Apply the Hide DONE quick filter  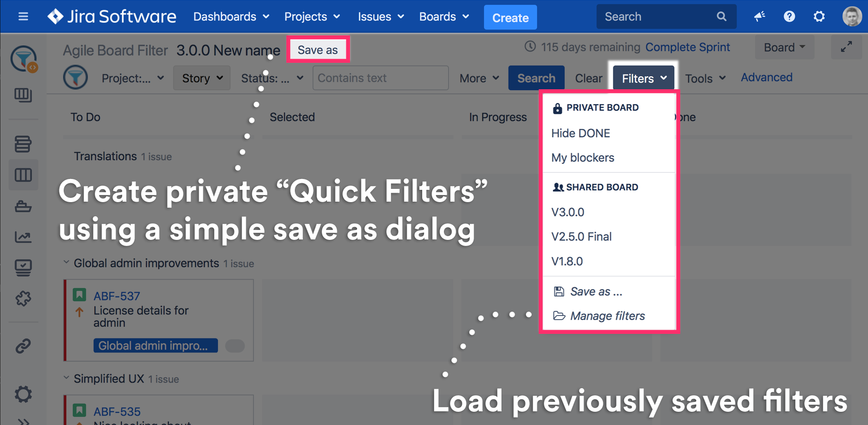click(580, 133)
